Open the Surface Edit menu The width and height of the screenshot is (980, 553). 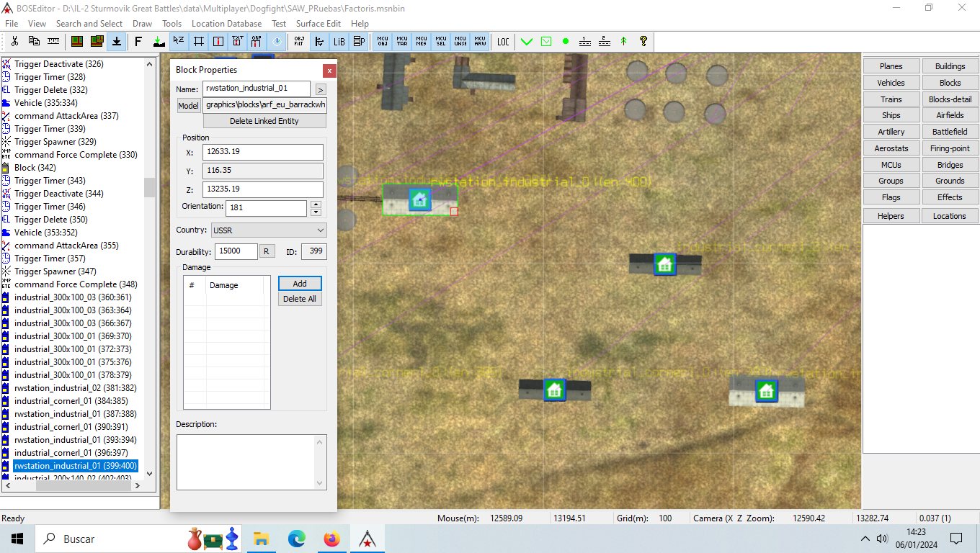pyautogui.click(x=318, y=24)
